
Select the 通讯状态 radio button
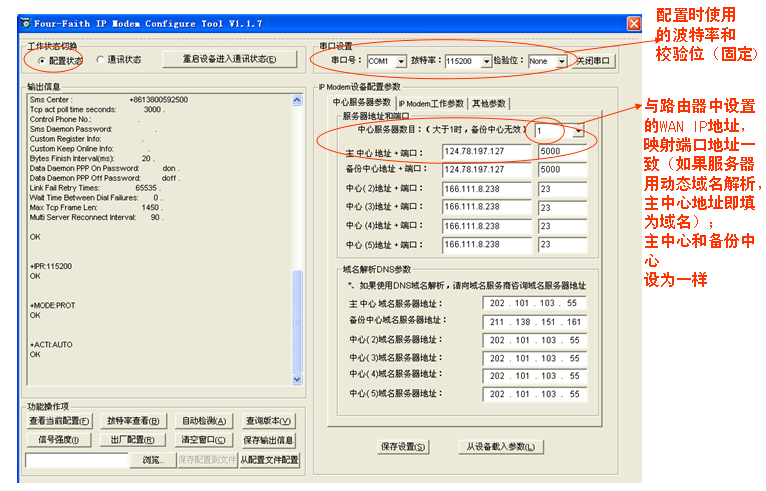pos(100,60)
